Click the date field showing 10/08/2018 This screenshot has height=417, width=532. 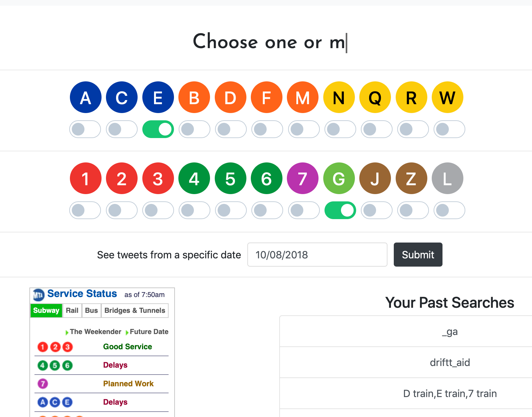point(317,255)
